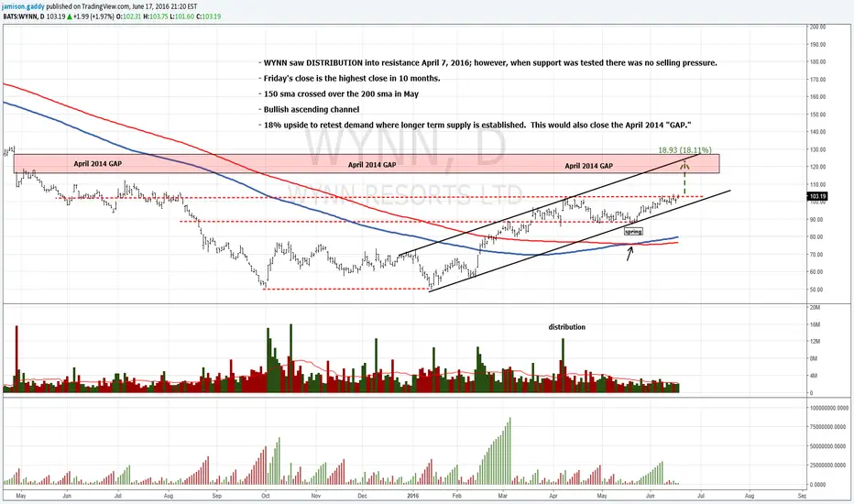Image resolution: width=854 pixels, height=504 pixels.
Task: Click the Dec label on time axis
Action: pos(363,496)
